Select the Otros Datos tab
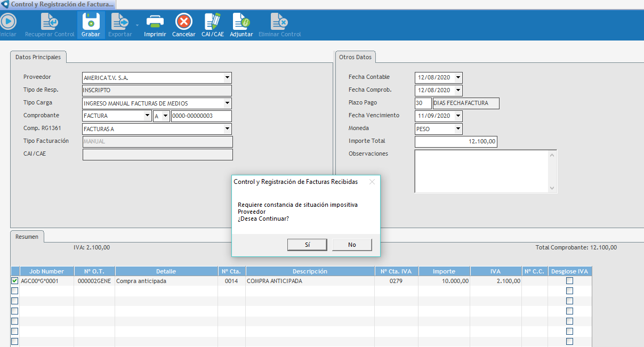 tap(355, 57)
